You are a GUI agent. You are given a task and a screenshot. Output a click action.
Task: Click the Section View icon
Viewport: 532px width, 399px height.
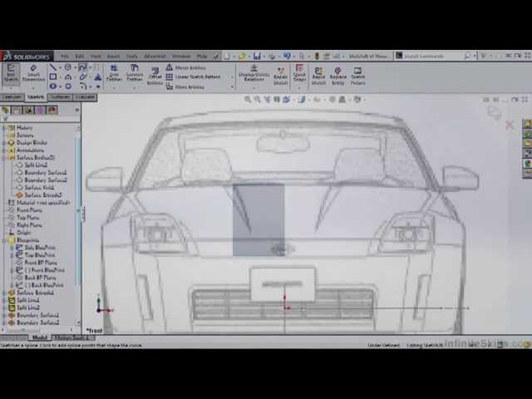click(x=277, y=100)
